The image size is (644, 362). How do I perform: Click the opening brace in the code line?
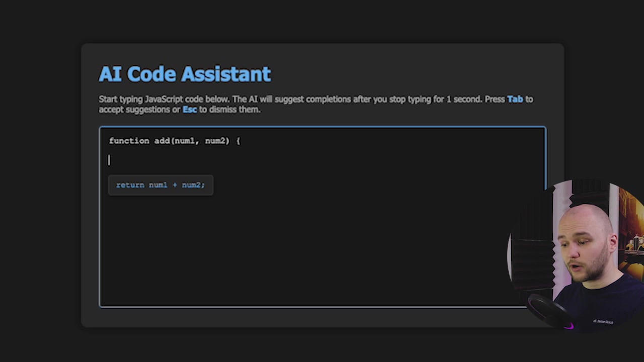(239, 141)
